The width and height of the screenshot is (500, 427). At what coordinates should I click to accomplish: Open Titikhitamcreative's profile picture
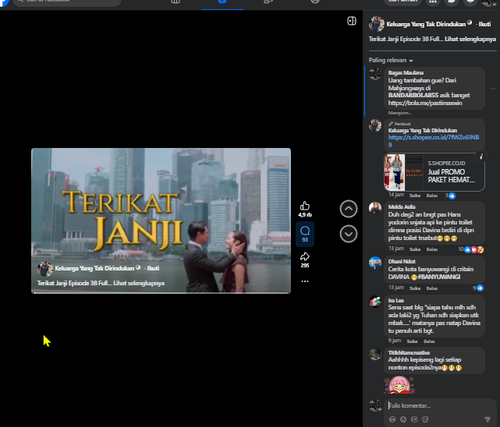pyautogui.click(x=375, y=354)
